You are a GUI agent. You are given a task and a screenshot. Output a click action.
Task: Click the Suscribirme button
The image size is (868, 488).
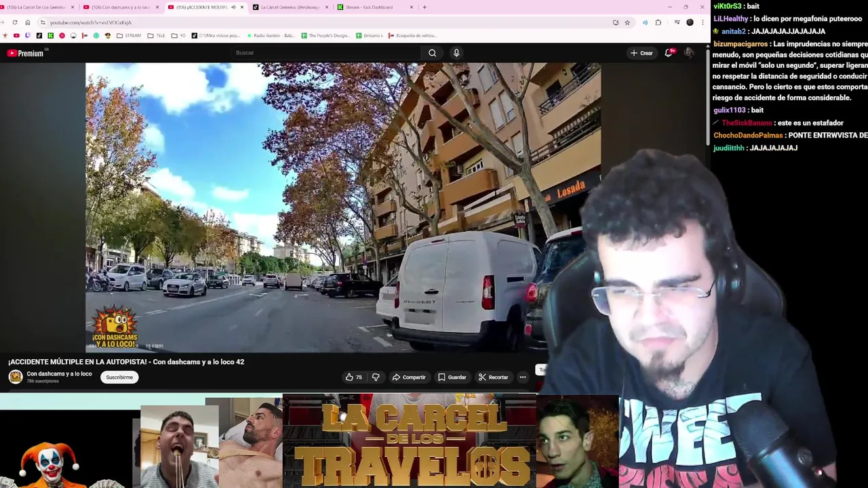[x=119, y=378]
